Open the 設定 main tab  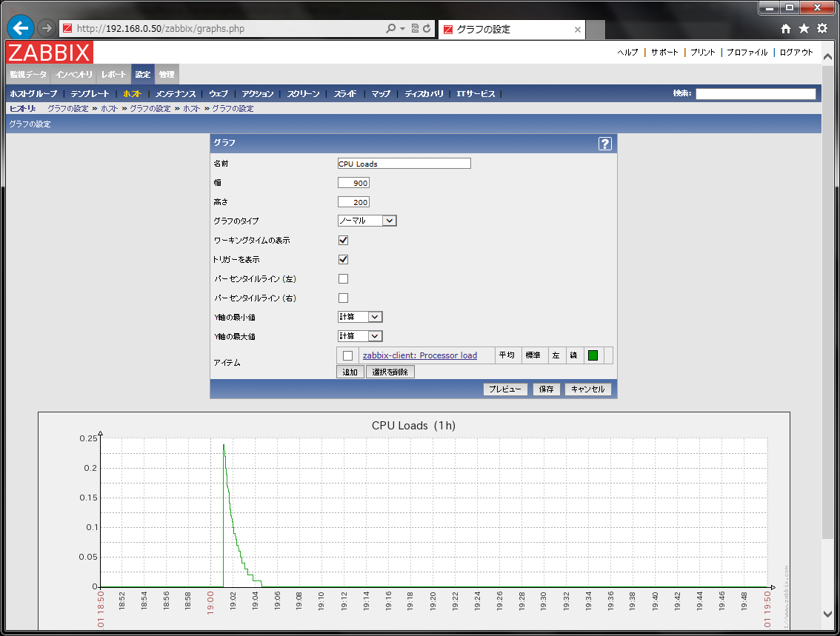(143, 75)
